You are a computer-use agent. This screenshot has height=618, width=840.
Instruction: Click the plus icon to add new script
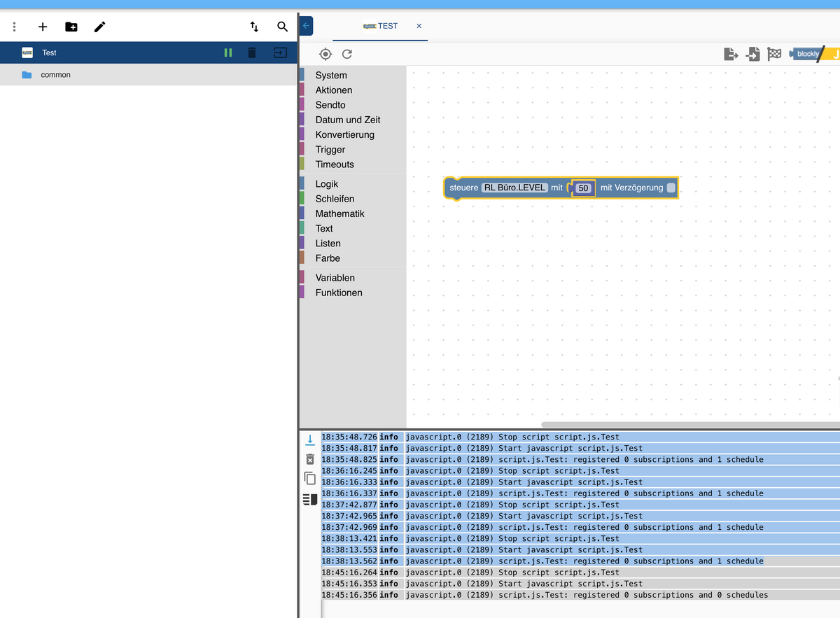point(43,27)
